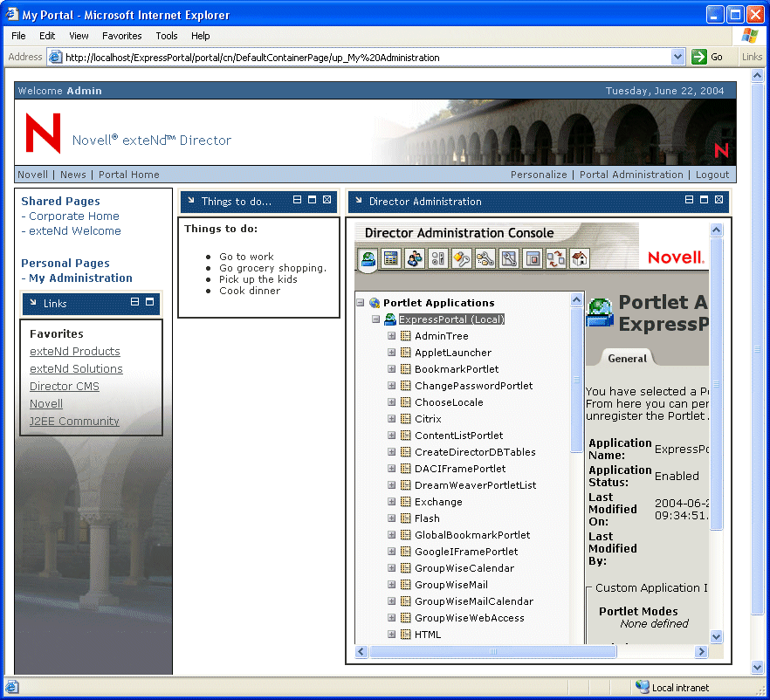Open the File menu
The height and width of the screenshot is (700, 770).
18,36
